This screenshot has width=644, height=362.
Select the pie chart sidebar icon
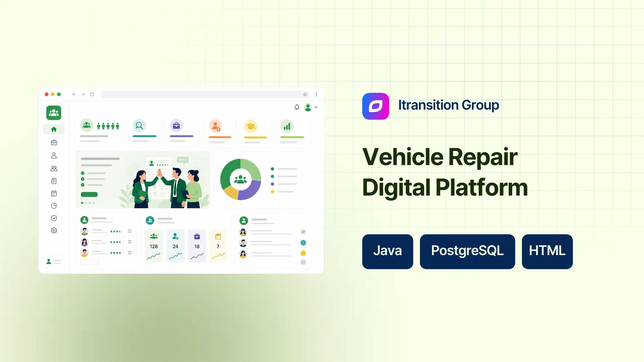pyautogui.click(x=54, y=206)
